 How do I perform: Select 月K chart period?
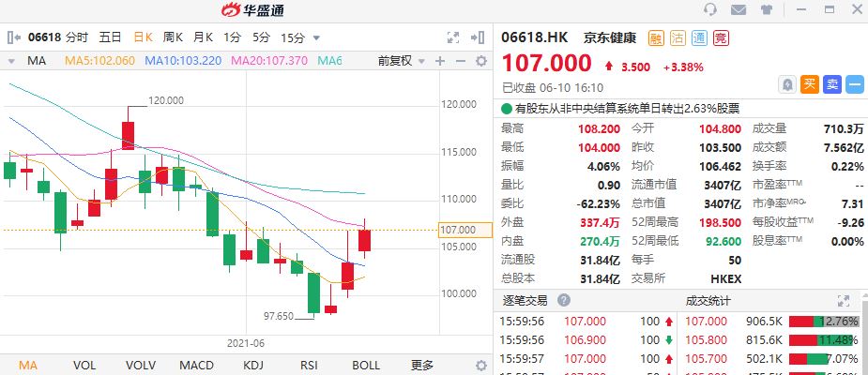tap(204, 37)
